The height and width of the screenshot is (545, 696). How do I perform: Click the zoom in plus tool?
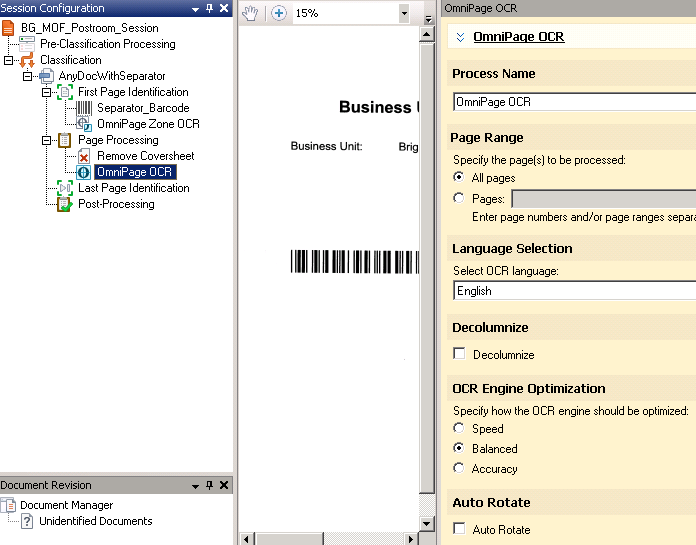[x=279, y=13]
